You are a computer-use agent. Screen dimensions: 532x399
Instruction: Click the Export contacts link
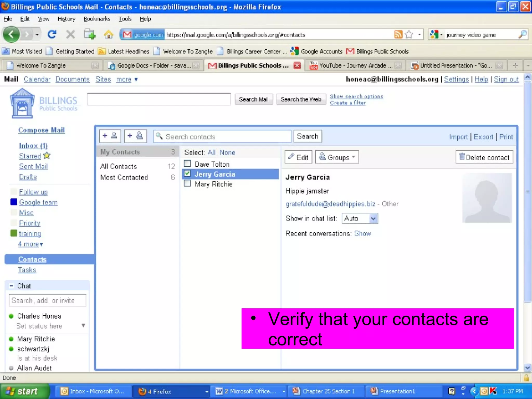483,137
